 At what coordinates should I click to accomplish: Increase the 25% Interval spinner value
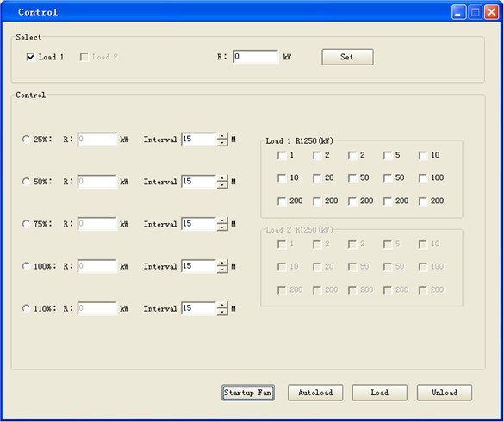point(222,136)
